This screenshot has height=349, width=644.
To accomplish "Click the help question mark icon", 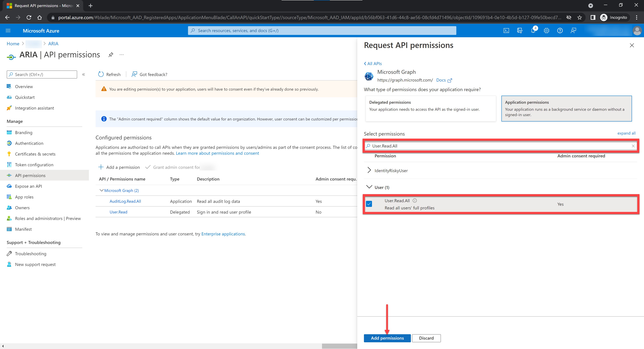I will [x=560, y=31].
